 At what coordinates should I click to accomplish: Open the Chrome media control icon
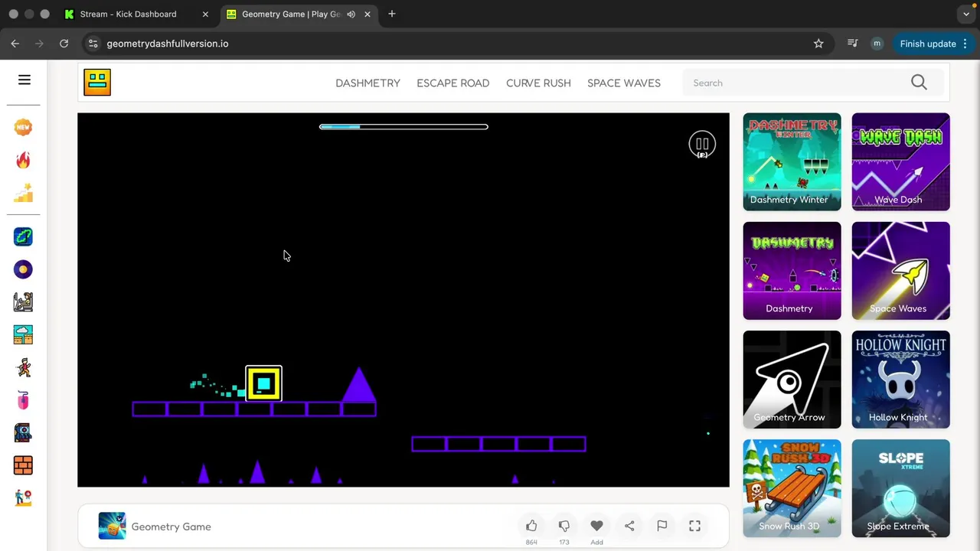(x=852, y=44)
